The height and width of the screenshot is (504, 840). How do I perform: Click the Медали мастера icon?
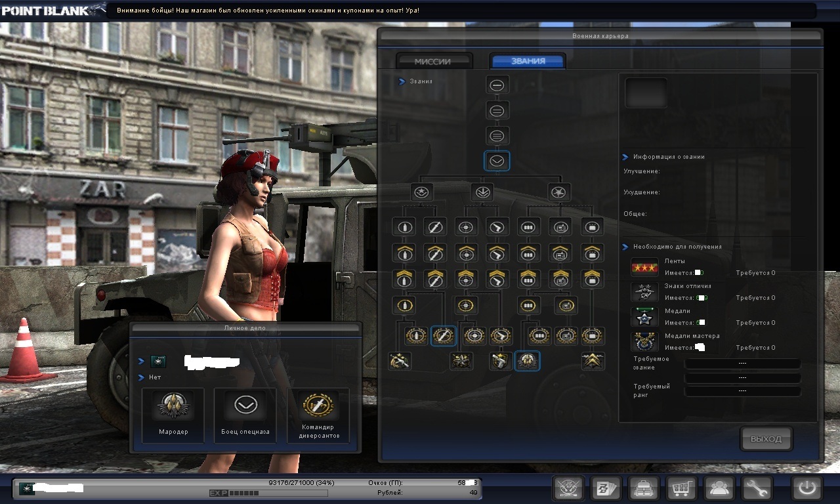[x=644, y=342]
